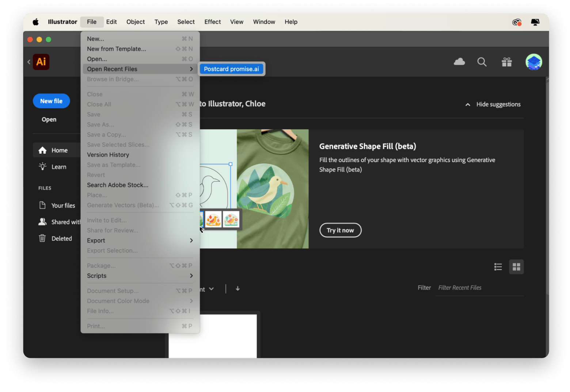Open the File menu
The image size is (570, 392).
click(x=92, y=22)
